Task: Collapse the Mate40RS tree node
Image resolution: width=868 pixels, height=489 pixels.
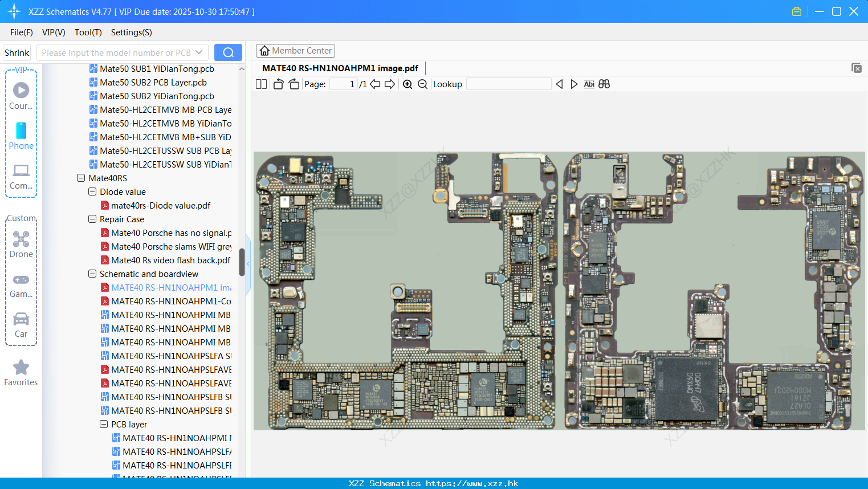Action: click(81, 178)
